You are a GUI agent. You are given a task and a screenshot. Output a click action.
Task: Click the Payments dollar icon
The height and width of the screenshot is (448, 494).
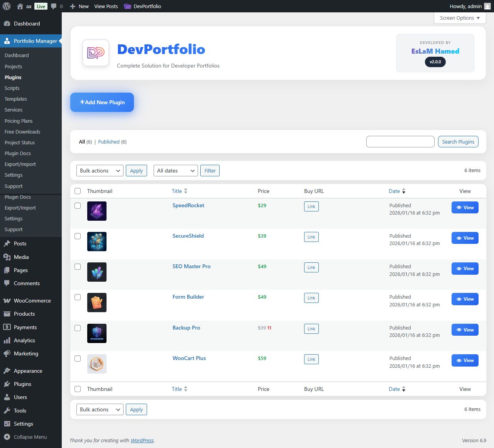[7, 327]
